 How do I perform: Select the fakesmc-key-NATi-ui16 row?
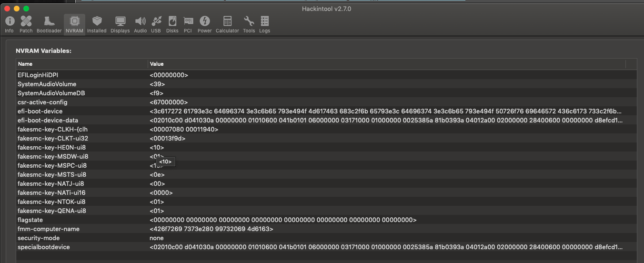(326, 193)
